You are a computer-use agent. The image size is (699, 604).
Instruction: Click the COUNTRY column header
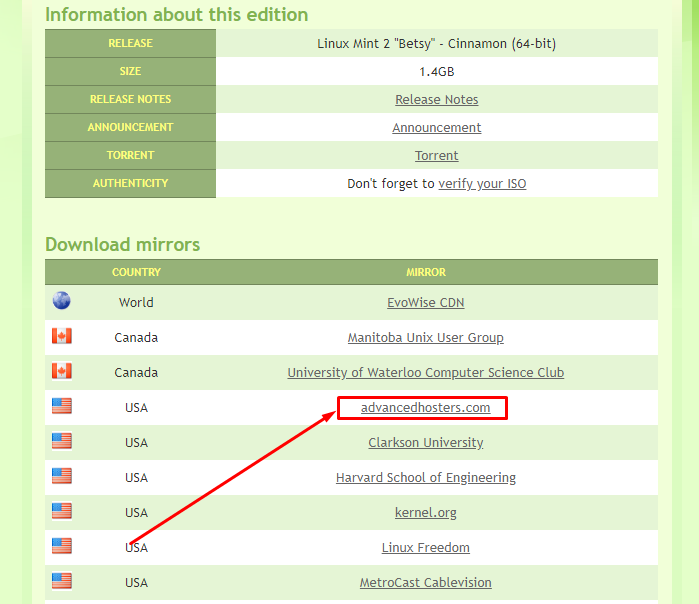[136, 272]
